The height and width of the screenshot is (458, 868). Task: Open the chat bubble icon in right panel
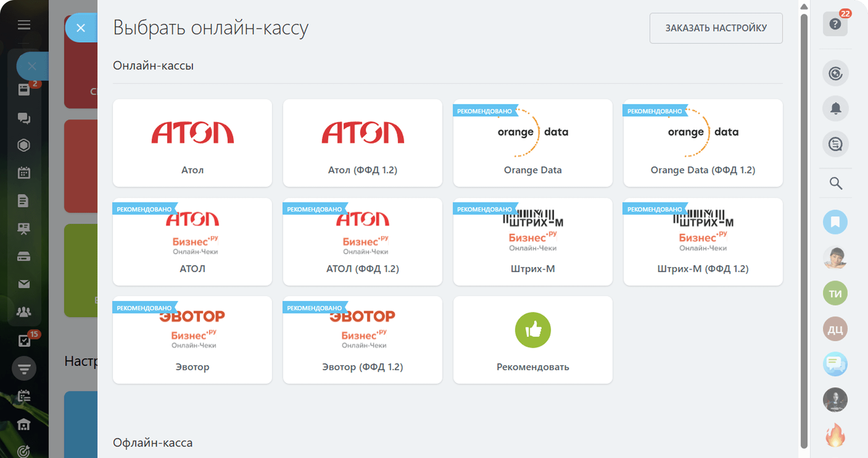point(835,364)
